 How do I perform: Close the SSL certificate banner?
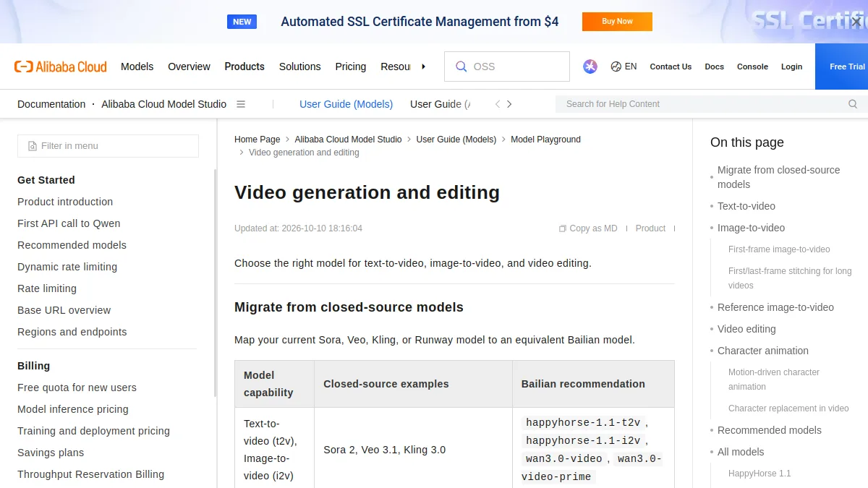[x=856, y=22]
